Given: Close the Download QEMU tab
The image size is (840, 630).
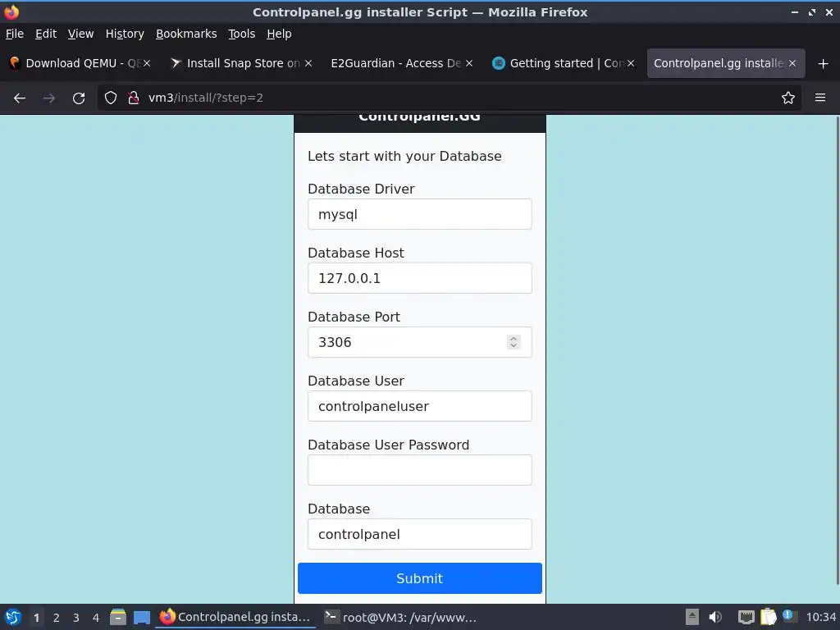Looking at the screenshot, I should pos(147,63).
